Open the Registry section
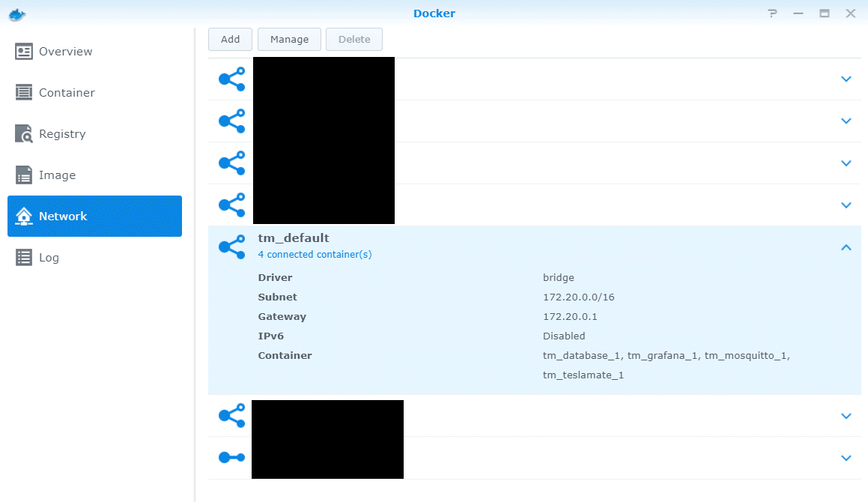The height and width of the screenshot is (502, 868). click(x=94, y=133)
